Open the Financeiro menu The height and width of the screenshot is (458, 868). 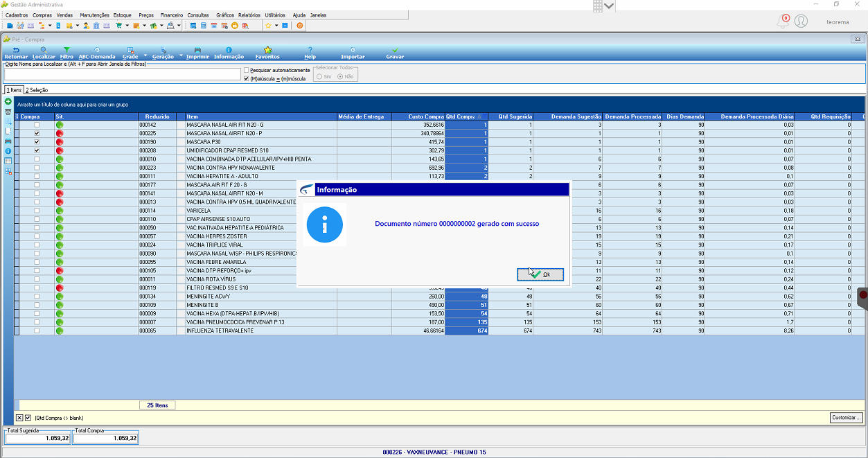pos(172,15)
